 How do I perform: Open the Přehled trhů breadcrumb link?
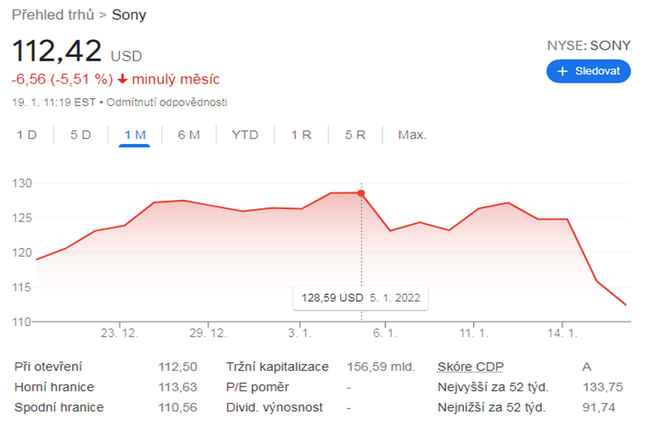point(51,14)
